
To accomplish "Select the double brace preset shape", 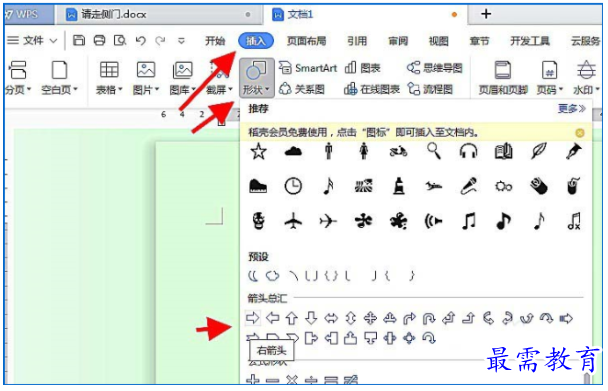I will pyautogui.click(x=332, y=276).
